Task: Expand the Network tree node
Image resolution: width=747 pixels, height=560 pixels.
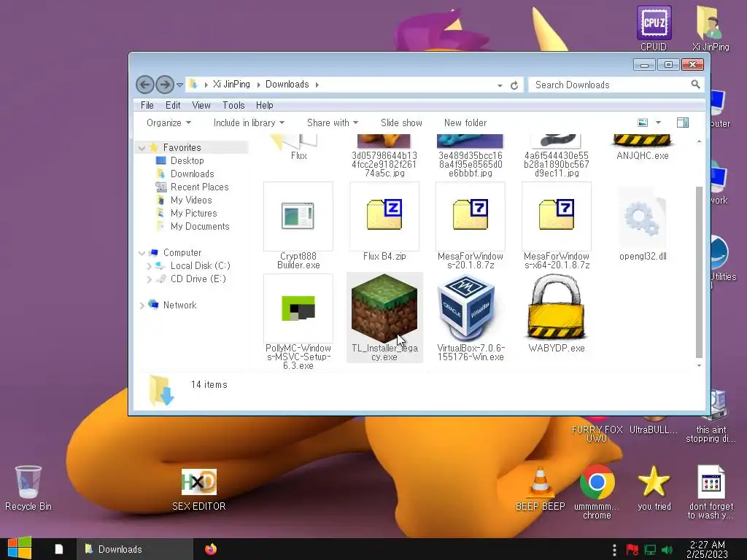Action: 142,306
